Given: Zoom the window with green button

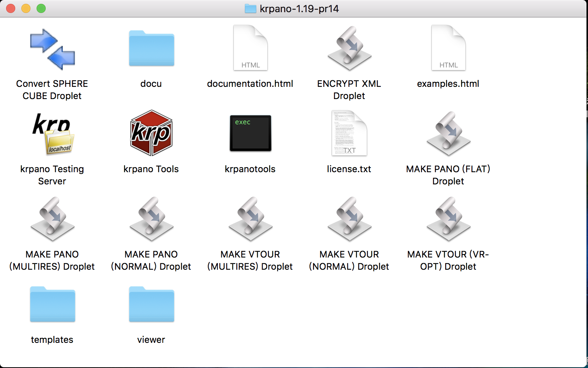Looking at the screenshot, I should (x=41, y=8).
